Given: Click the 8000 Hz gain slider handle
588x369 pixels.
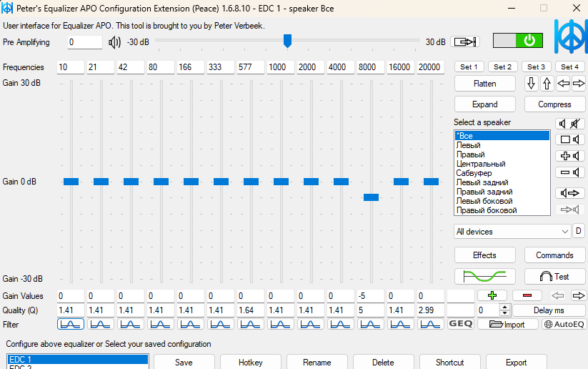Looking at the screenshot, I should (371, 197).
